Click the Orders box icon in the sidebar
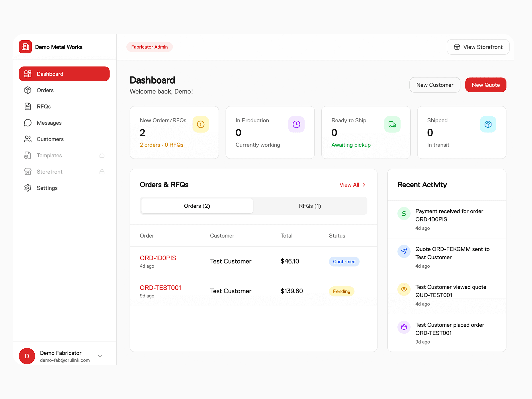Viewport: 532px width, 399px height. (28, 90)
